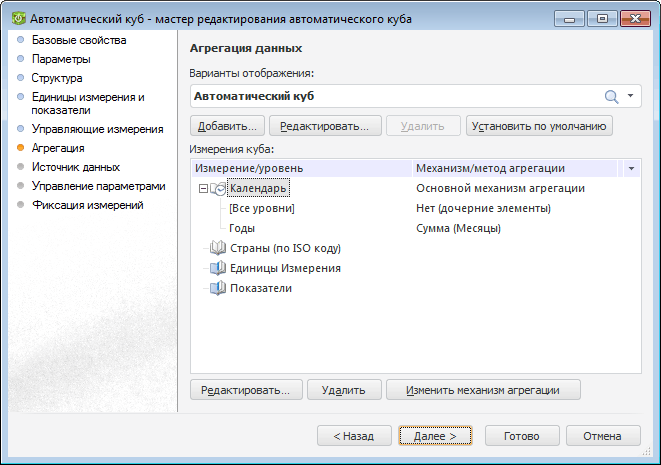661x465 pixels.
Task: Click the Показатели dimension icon
Action: pos(218,288)
